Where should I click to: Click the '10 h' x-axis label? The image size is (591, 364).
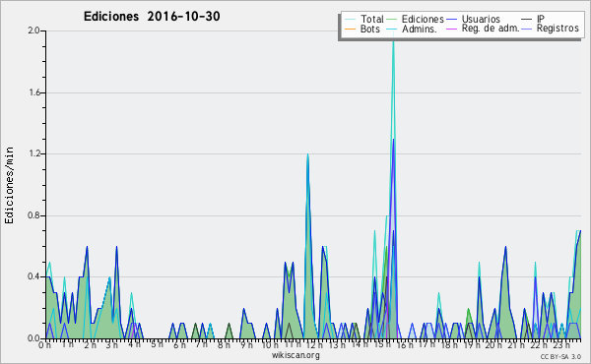tap(270, 344)
